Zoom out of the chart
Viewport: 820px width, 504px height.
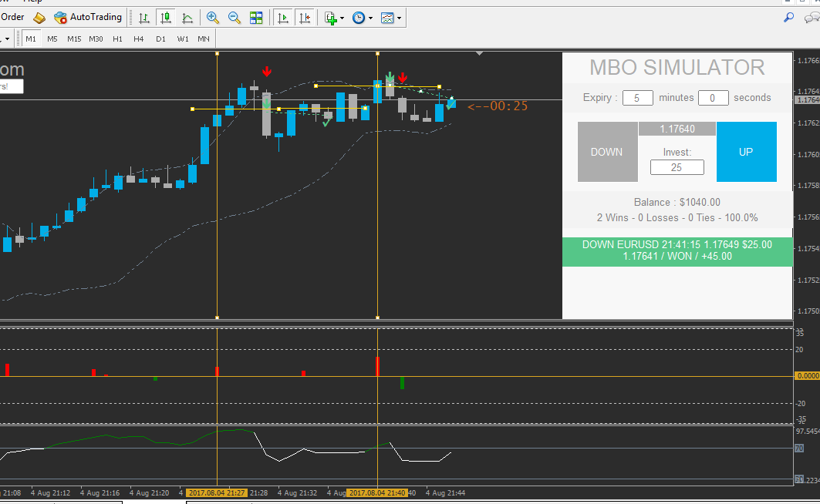tap(235, 18)
